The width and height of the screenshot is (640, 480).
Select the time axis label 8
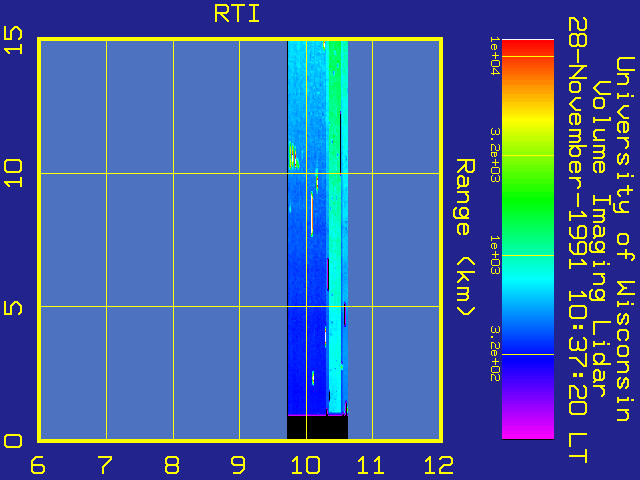coord(172,465)
